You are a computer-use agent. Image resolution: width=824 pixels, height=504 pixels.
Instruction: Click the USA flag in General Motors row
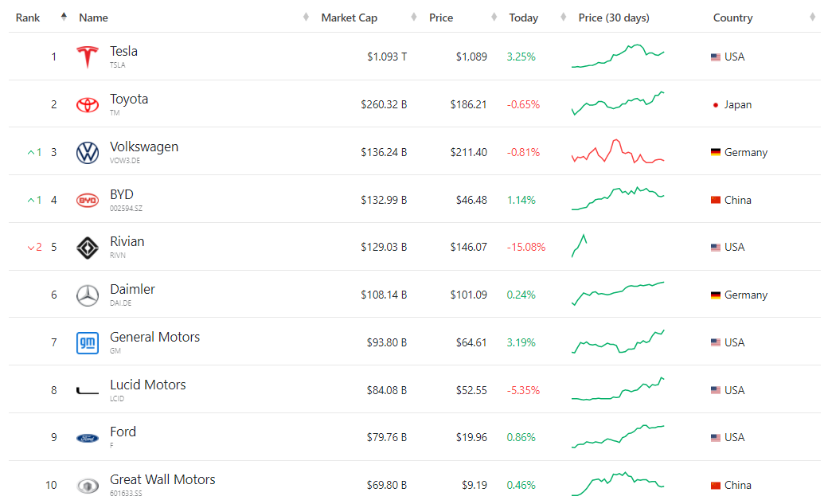[x=715, y=342]
